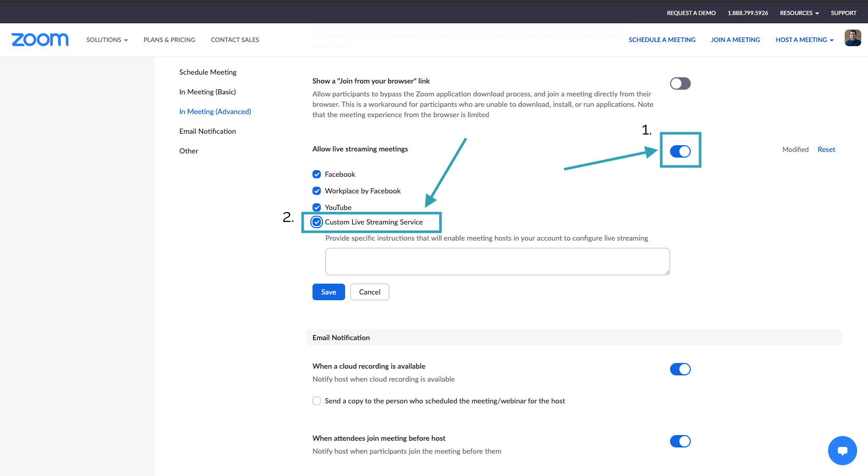Select In Meeting (Basic) sidebar item

pos(207,92)
